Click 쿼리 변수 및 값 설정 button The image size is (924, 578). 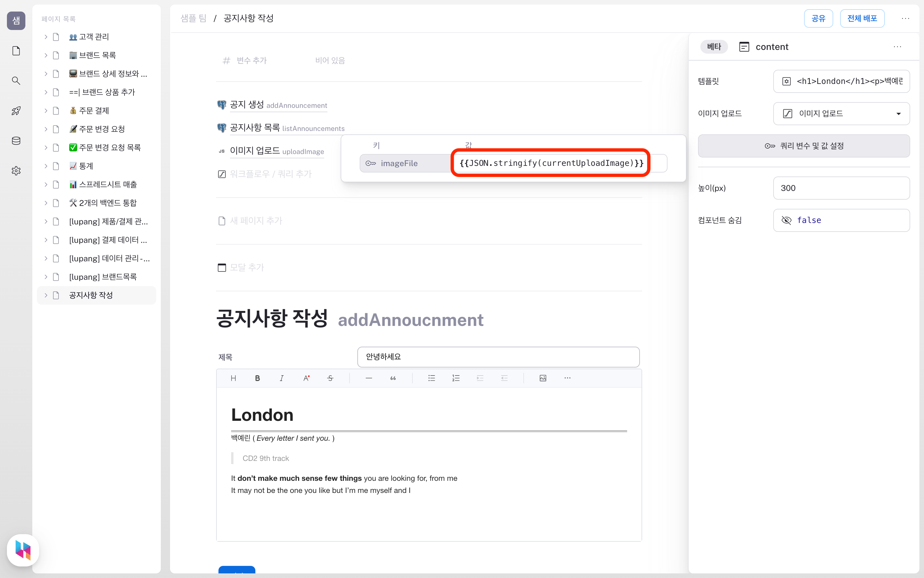[804, 146]
